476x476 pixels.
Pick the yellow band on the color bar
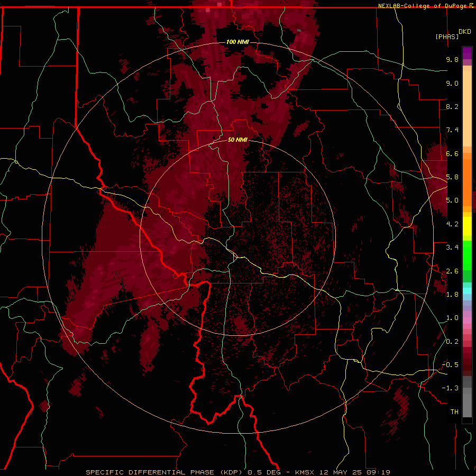click(467, 226)
